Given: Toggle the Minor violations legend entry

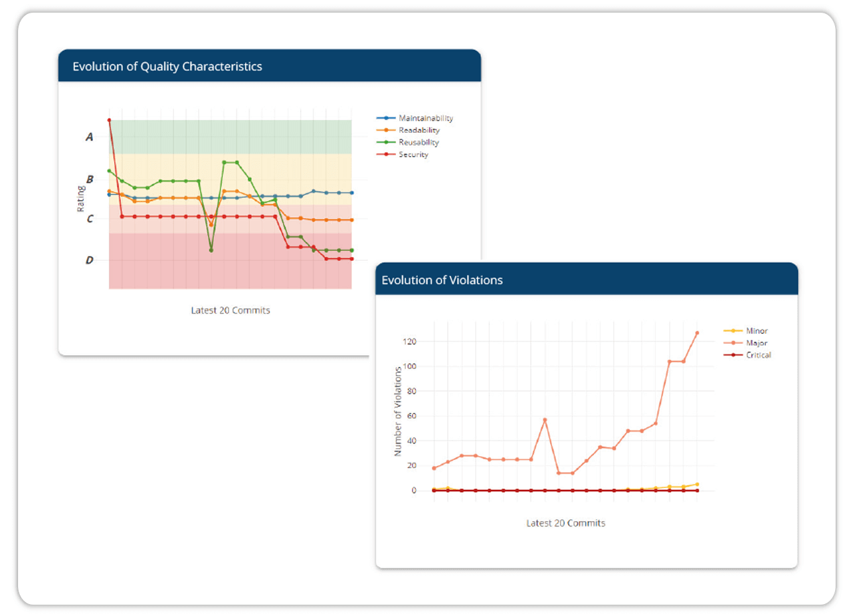Looking at the screenshot, I should pyautogui.click(x=745, y=331).
